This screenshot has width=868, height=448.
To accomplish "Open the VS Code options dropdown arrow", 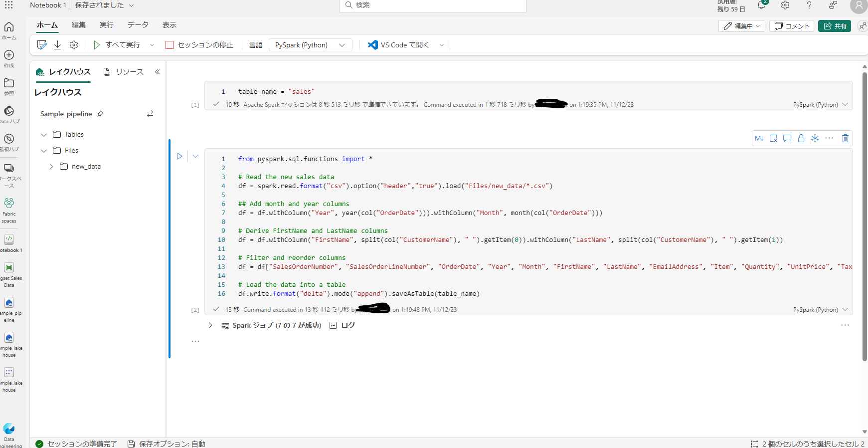I will [x=442, y=45].
